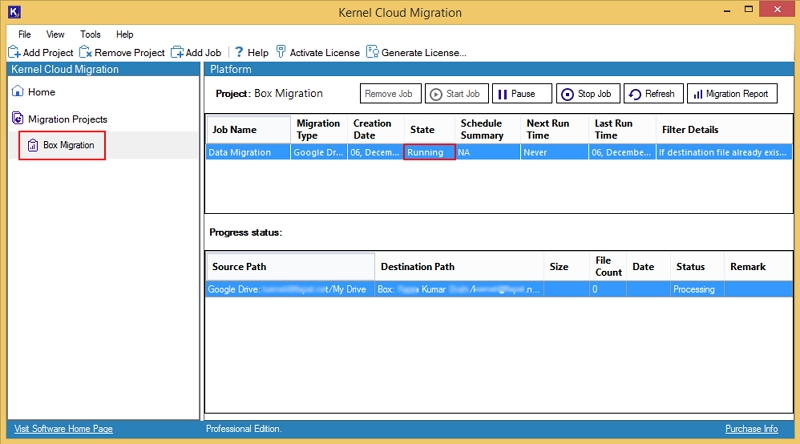
Task: Click the Filter Details column header
Action: (724, 130)
